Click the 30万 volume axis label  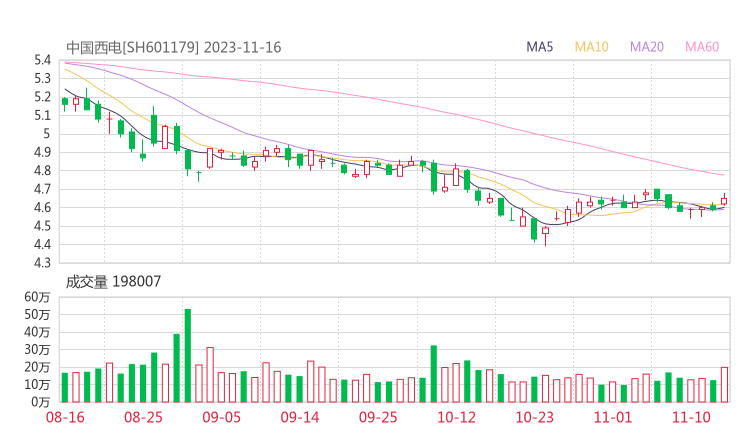coord(37,349)
